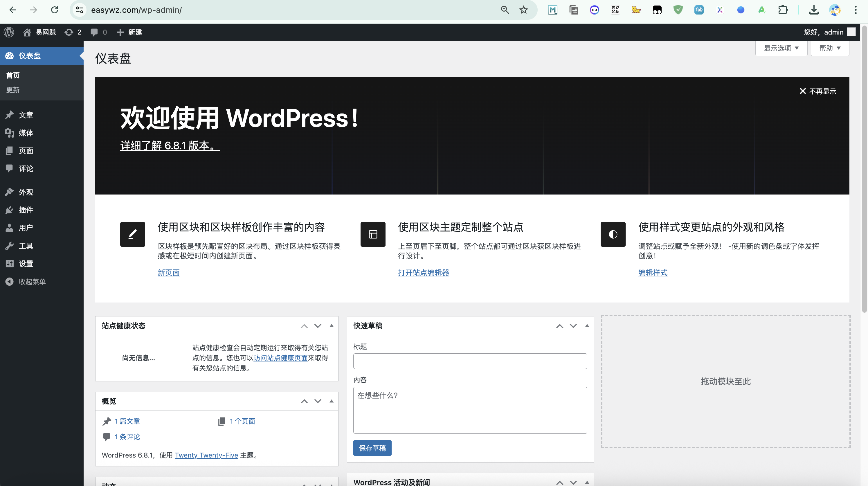This screenshot has height=486, width=868.
Task: Open the browser extensions puzzle icon
Action: (x=782, y=10)
